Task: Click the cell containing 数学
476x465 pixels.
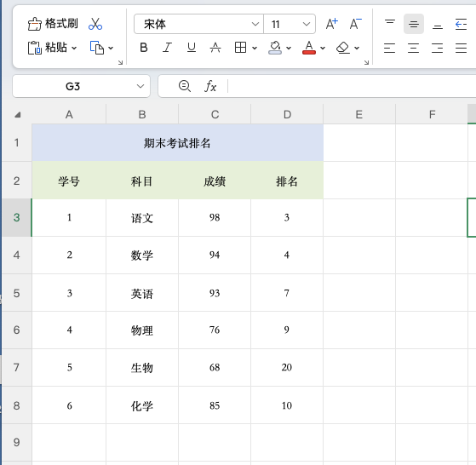Action: coord(142,255)
